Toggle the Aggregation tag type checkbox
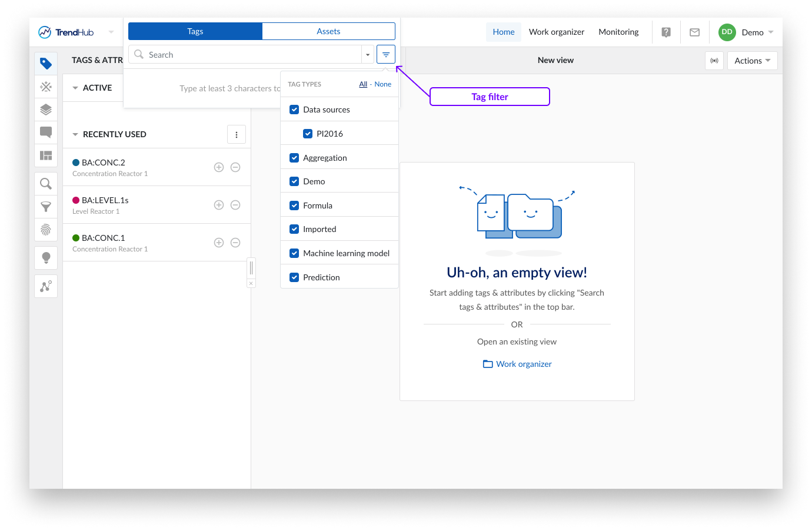 pyautogui.click(x=294, y=158)
